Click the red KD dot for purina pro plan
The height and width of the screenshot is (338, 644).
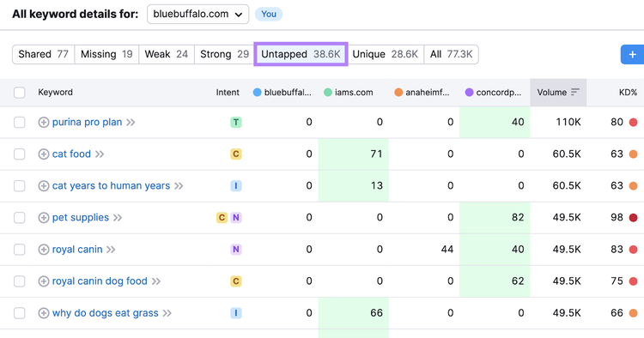tap(634, 122)
